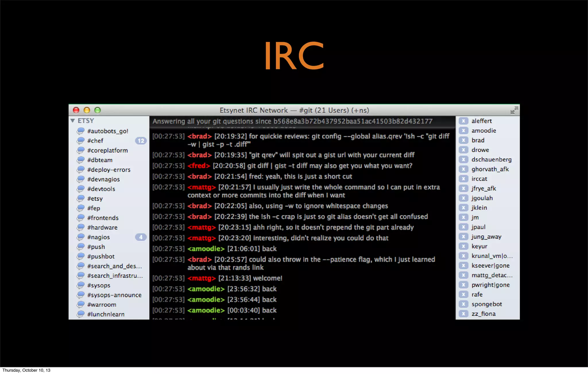Screen dimensions: 588x374
Task: Select user keyur in the member list
Action: coord(479,246)
